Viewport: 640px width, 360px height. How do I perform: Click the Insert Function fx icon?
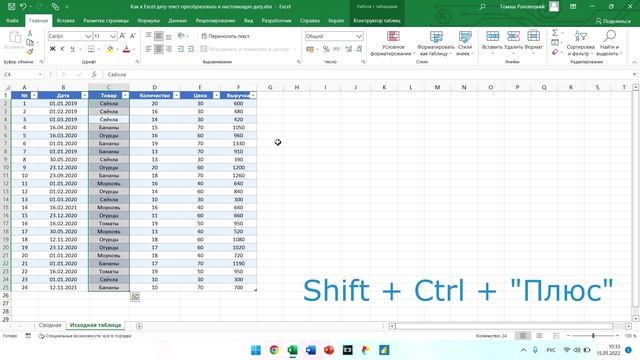click(x=94, y=74)
